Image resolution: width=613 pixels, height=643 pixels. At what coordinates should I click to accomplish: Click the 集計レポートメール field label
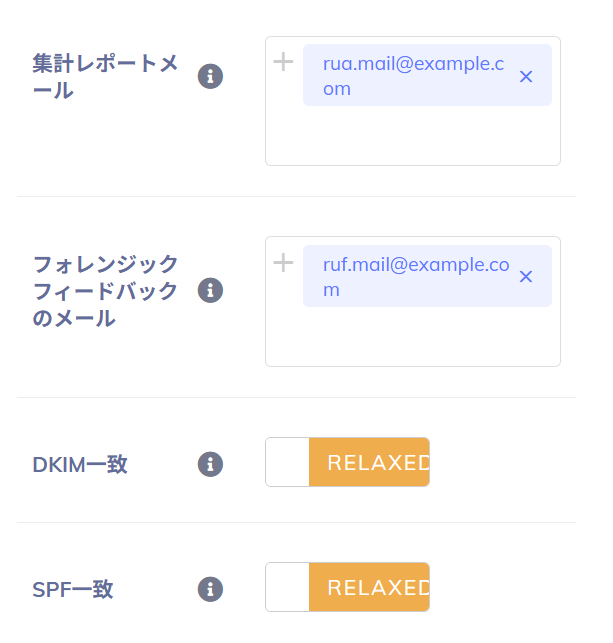click(x=105, y=77)
